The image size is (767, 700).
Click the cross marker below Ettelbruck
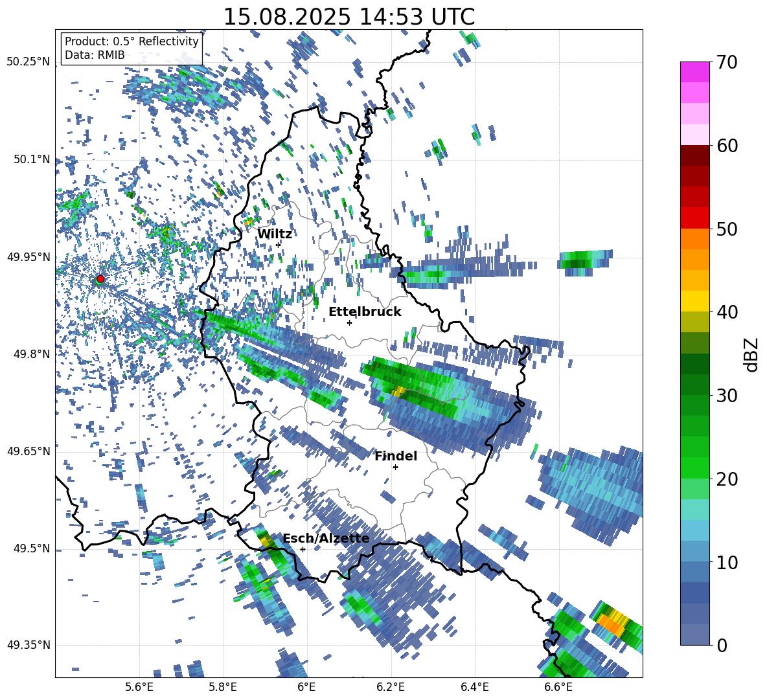click(x=349, y=322)
